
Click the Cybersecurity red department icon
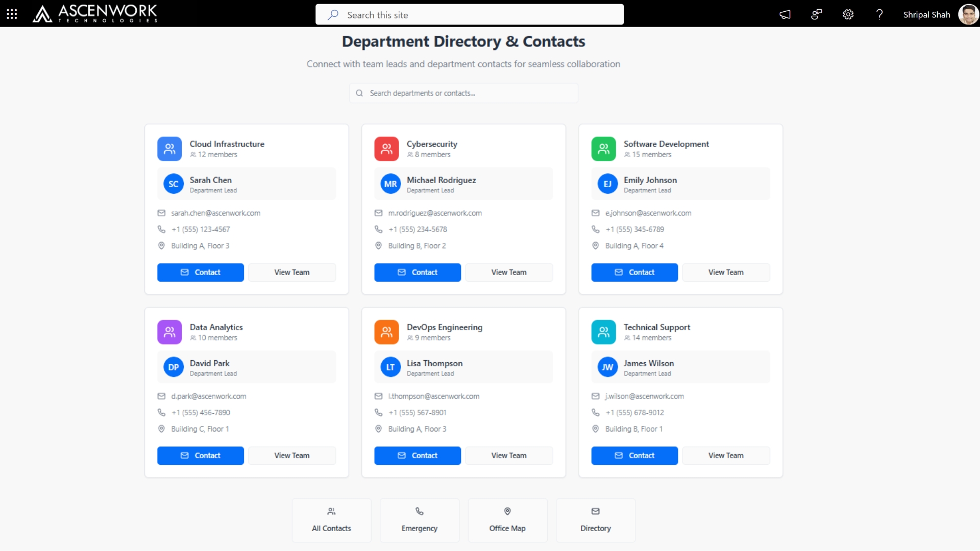point(386,149)
